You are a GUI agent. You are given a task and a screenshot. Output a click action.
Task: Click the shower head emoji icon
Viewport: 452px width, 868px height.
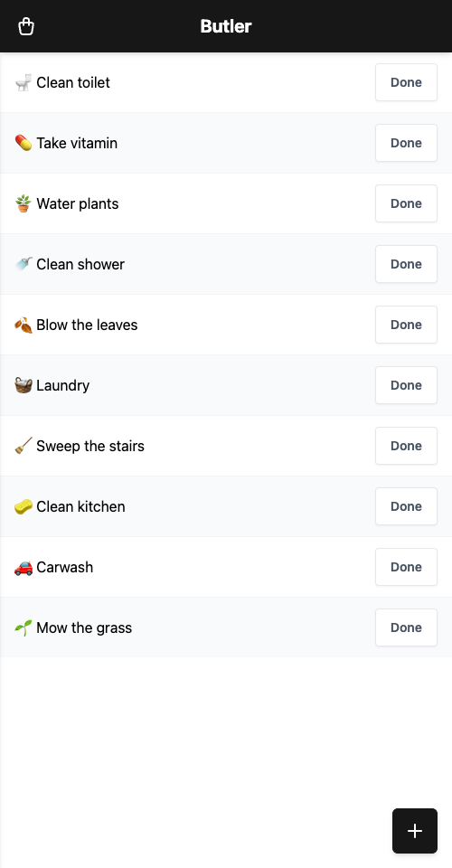pyautogui.click(x=24, y=264)
